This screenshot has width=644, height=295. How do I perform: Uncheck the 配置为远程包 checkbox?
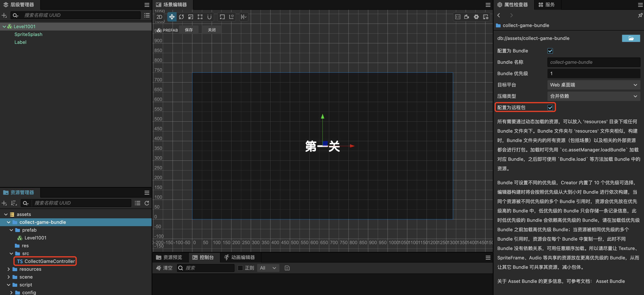click(x=550, y=108)
